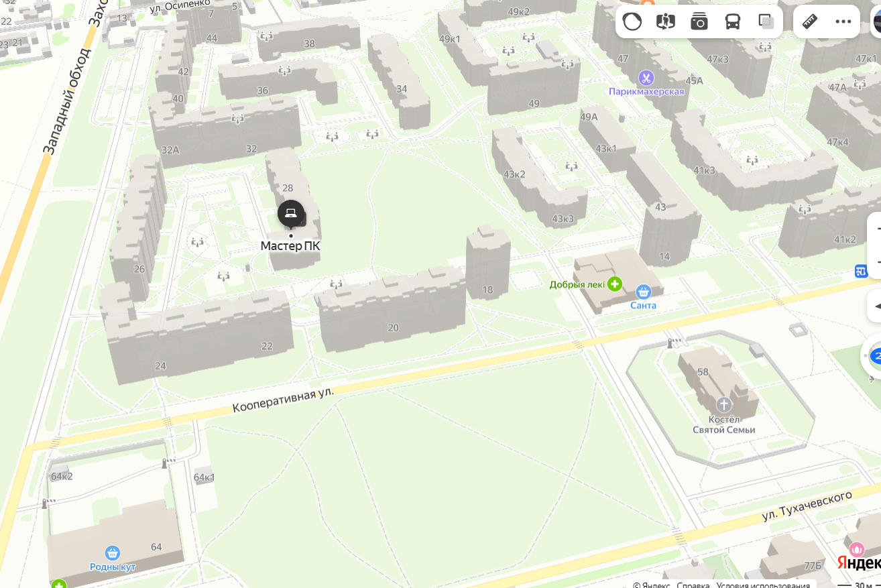Show map photos using the camera icon
Screen dimensions: 881x588
(699, 21)
